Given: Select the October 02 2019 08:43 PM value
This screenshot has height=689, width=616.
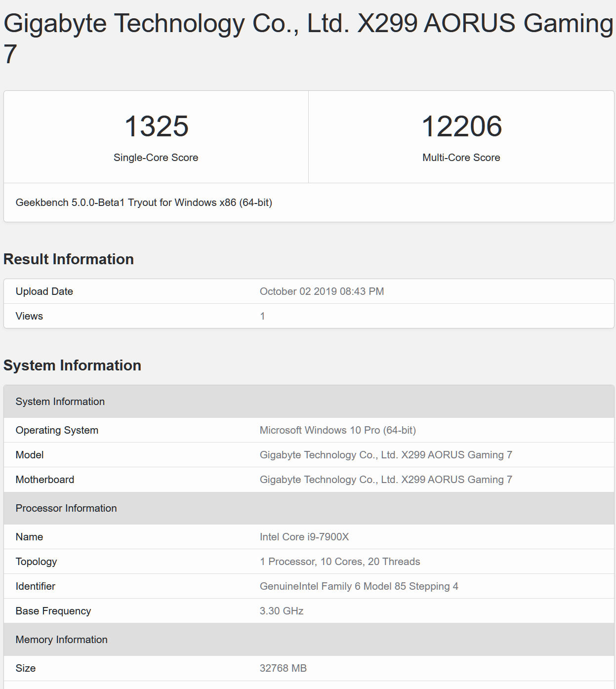Looking at the screenshot, I should point(322,291).
